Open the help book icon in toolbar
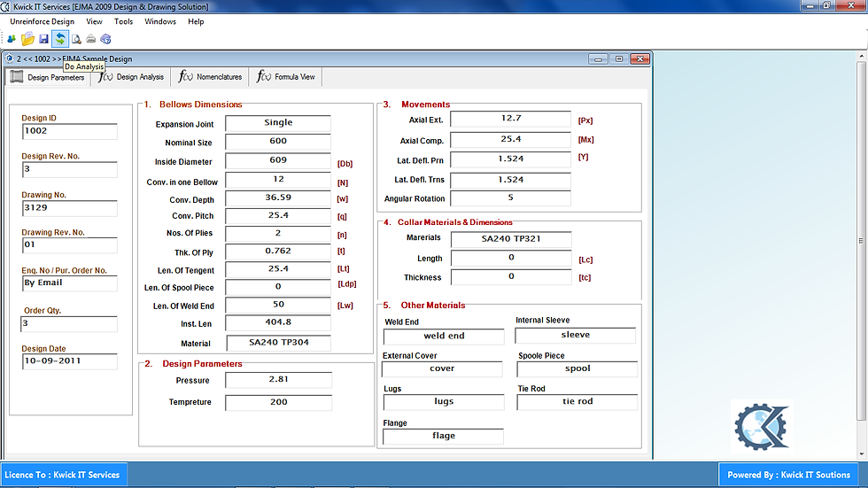Screen dimensions: 868x488 click(105, 39)
